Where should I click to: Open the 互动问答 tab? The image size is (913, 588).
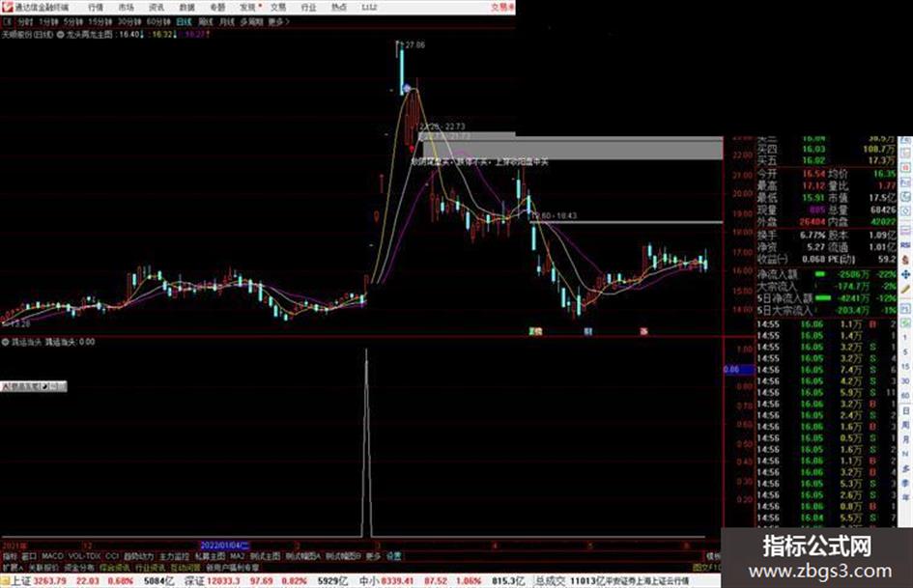tap(185, 567)
